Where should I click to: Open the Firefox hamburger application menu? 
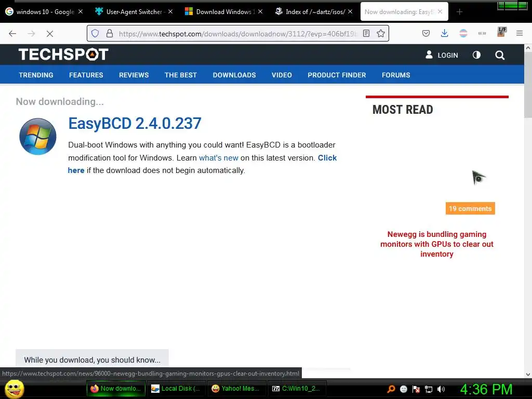click(x=520, y=33)
